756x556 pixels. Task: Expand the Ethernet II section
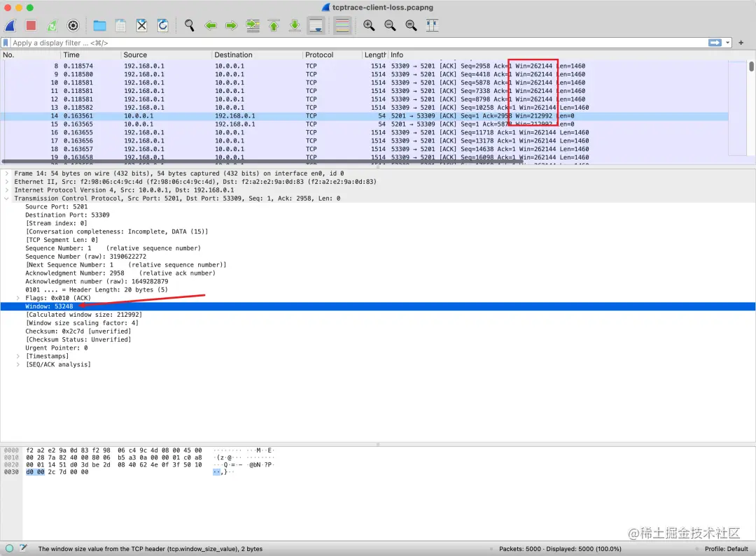click(x=7, y=182)
